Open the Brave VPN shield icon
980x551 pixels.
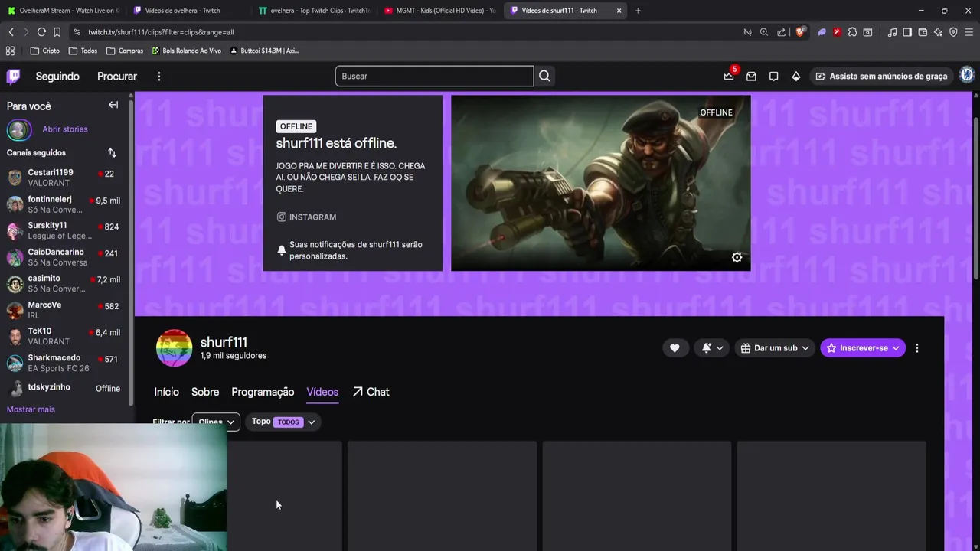953,32
